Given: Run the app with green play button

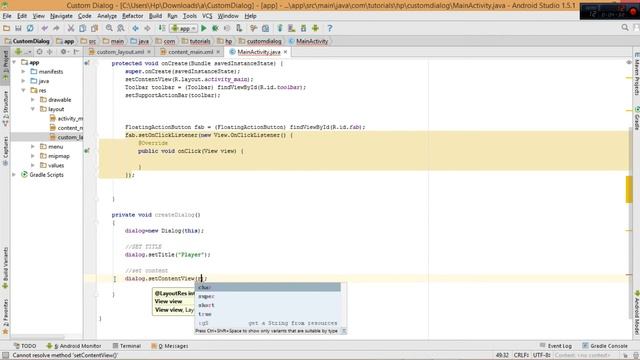Looking at the screenshot, I should pyautogui.click(x=204, y=28).
